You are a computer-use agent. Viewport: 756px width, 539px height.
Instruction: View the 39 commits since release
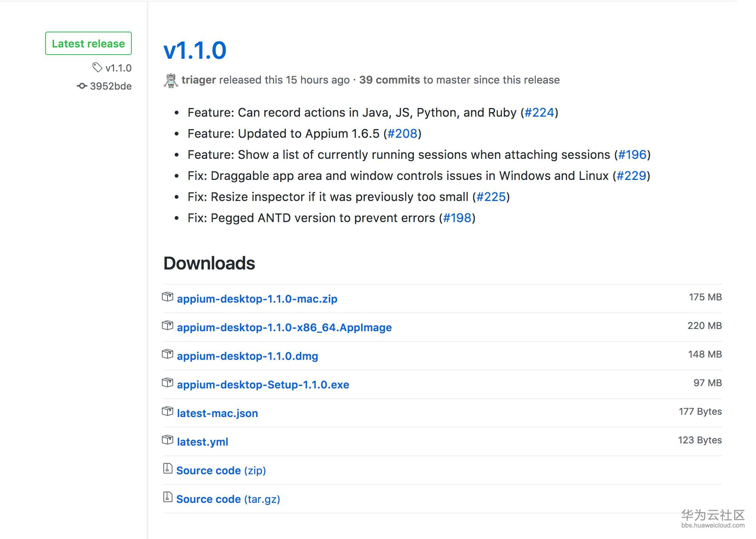[389, 80]
